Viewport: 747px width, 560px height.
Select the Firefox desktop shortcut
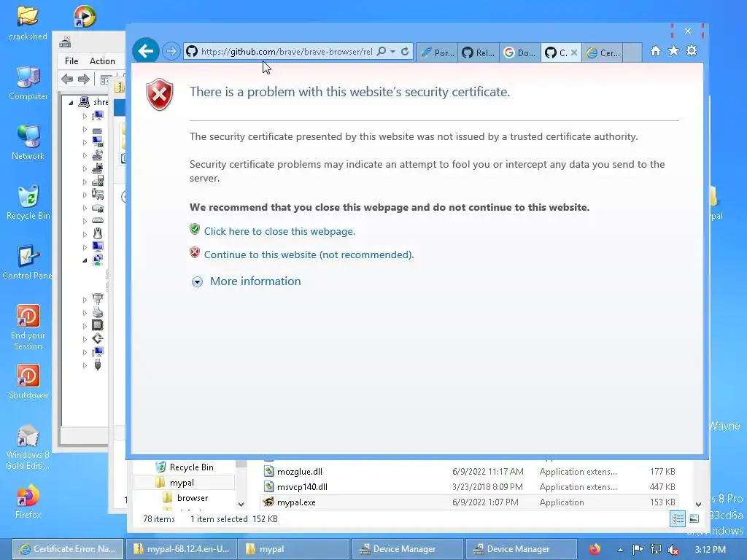click(x=28, y=502)
